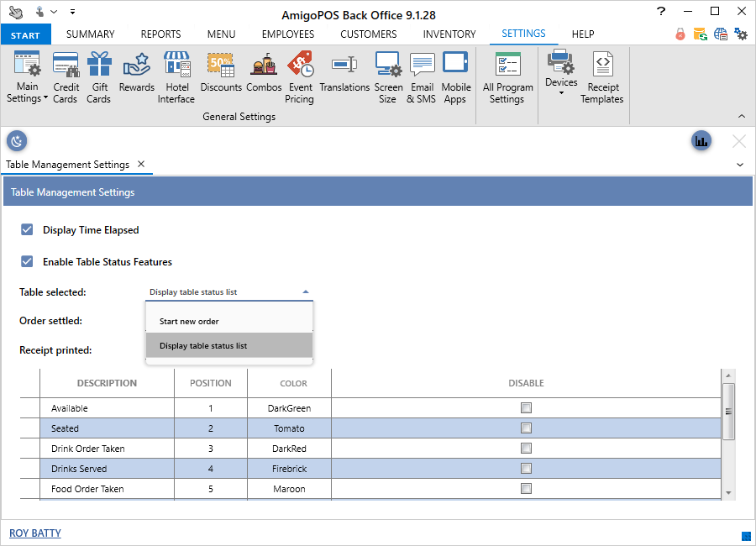Open the Credit Cards settings icon

coord(66,76)
